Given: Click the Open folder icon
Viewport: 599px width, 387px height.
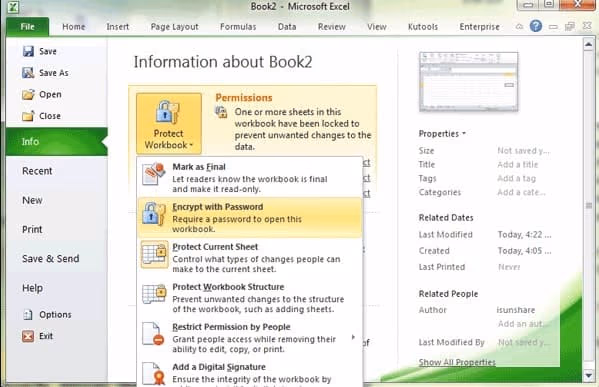Looking at the screenshot, I should click(28, 94).
